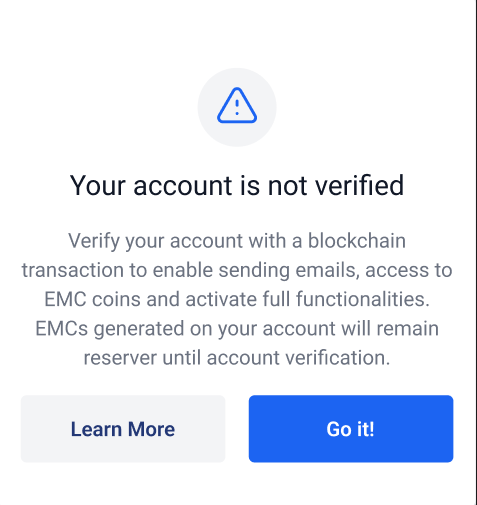Click the word 'Your' in the heading
This screenshot has height=505, width=477.
pos(98,185)
